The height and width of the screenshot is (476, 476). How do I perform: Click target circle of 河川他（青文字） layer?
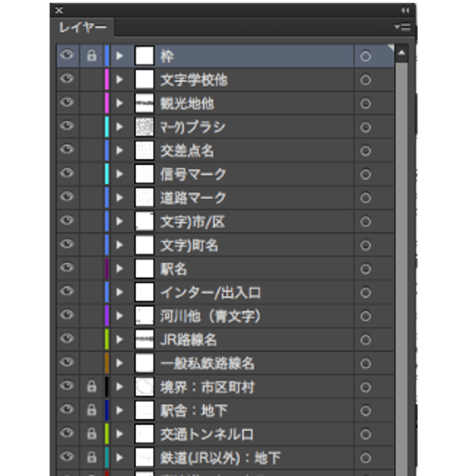point(365,316)
